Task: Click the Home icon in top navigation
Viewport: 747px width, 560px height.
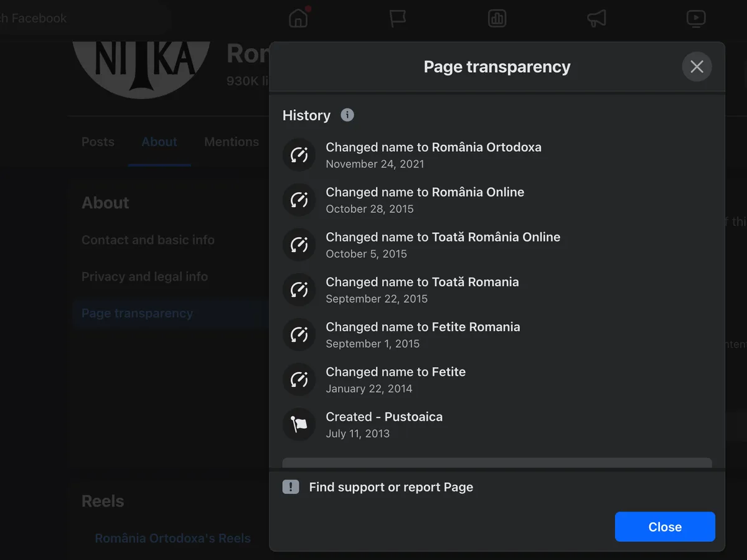Action: 299,19
